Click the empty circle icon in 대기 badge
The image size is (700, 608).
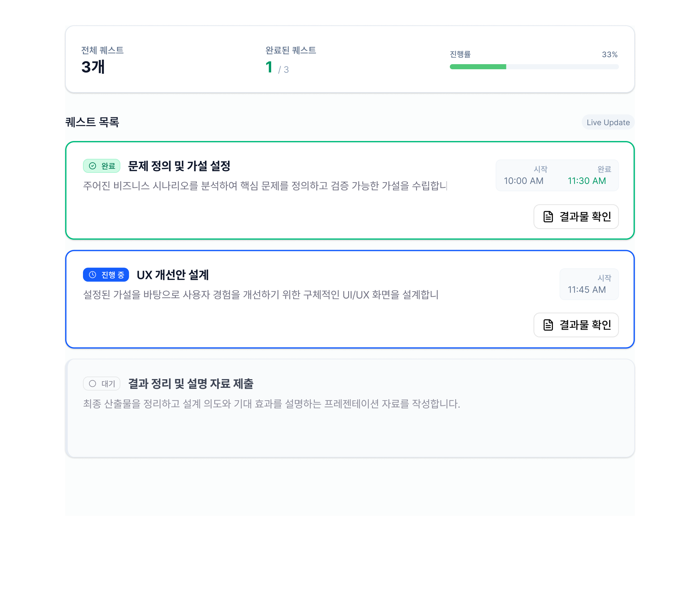point(92,384)
